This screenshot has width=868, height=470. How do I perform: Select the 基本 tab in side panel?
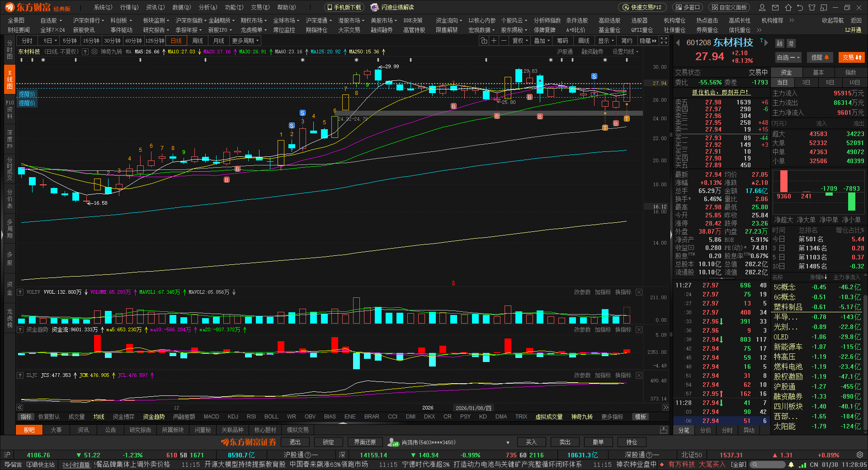[818, 72]
